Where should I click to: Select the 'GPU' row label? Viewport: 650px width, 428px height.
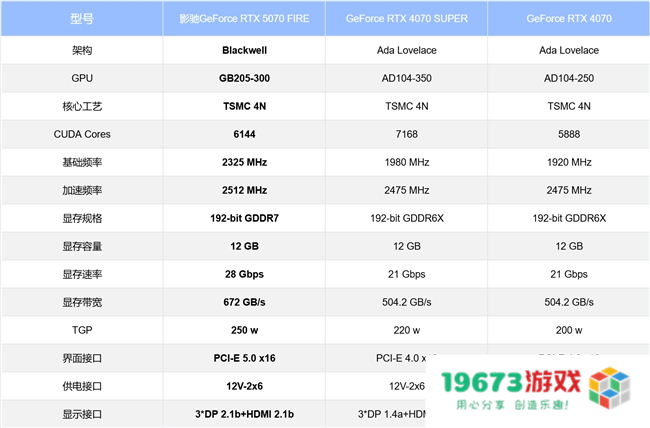click(82, 78)
